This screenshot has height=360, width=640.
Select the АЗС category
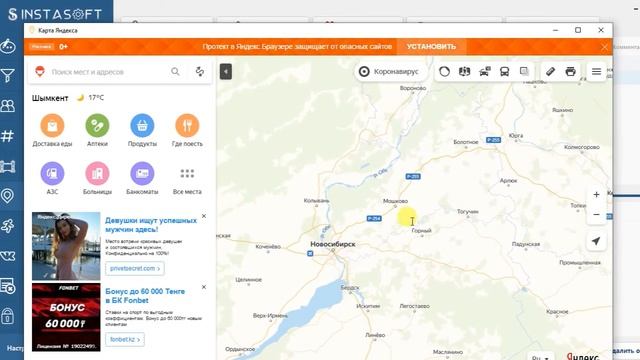[52, 178]
